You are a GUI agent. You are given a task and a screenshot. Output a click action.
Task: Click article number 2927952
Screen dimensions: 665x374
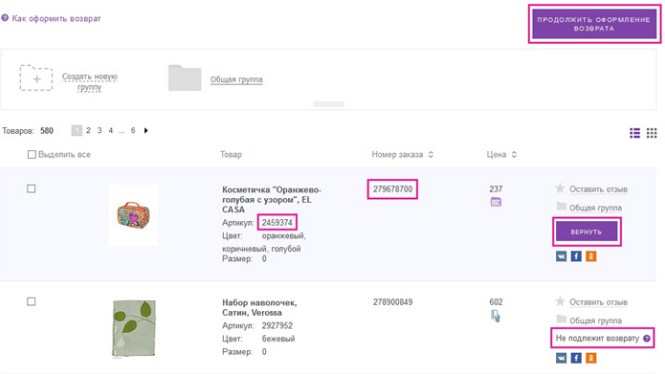click(x=277, y=326)
